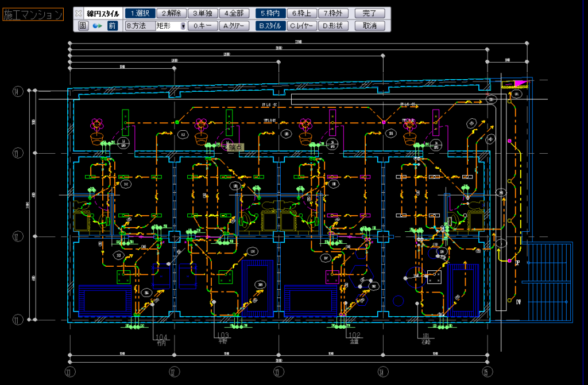Toggle the 前 button
The width and height of the screenshot is (588, 385).
coord(112,26)
